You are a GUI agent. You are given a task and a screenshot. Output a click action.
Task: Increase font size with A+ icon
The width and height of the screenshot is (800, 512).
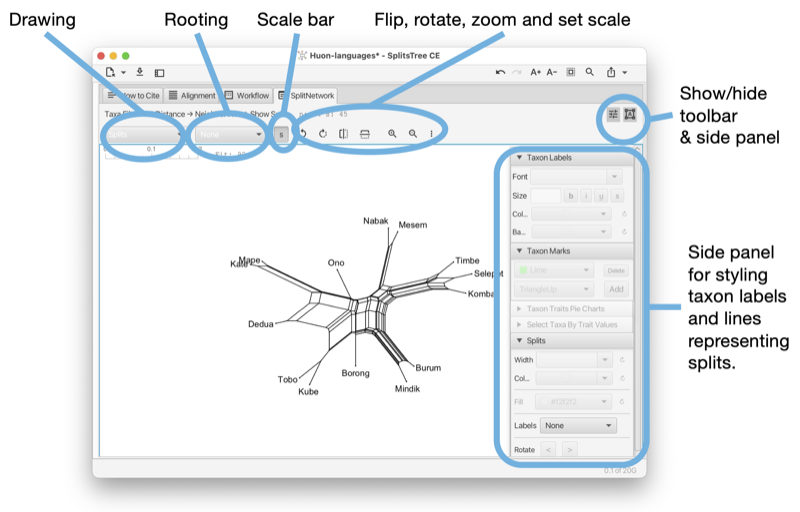535,72
